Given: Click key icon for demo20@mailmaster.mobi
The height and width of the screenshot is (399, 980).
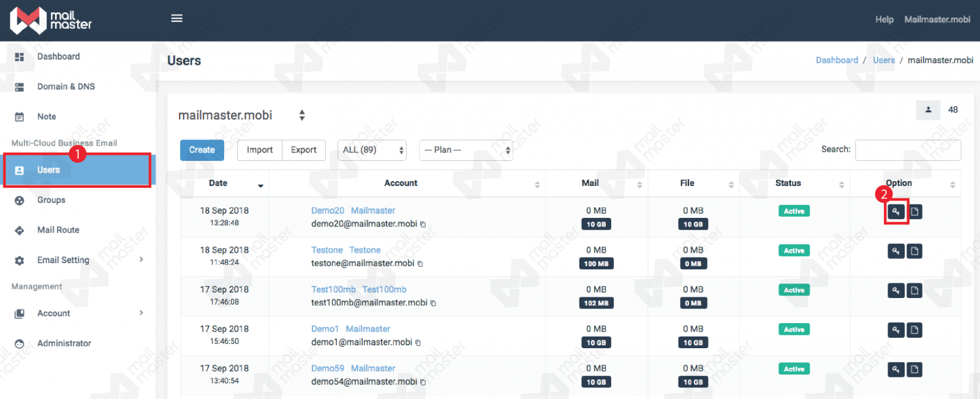Looking at the screenshot, I should 896,212.
